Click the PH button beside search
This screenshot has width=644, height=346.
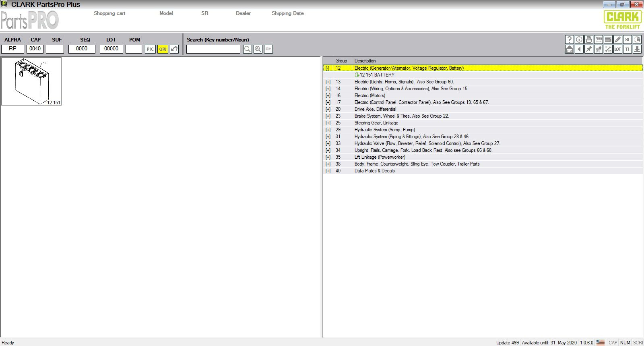click(268, 49)
